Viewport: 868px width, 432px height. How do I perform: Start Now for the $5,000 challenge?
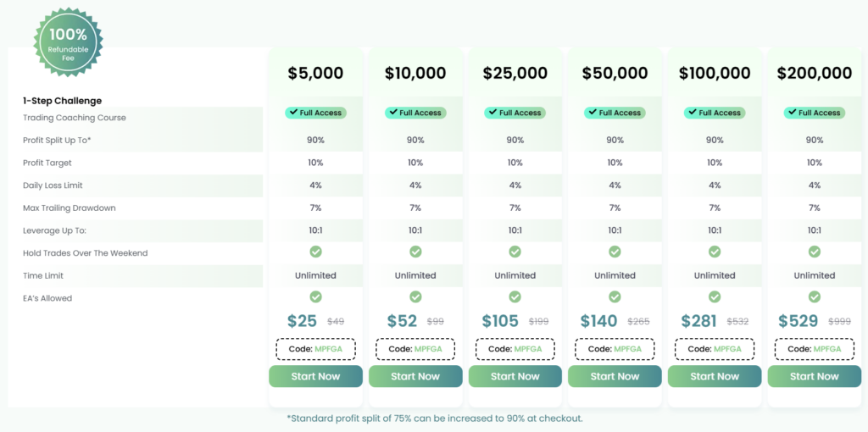coord(315,376)
